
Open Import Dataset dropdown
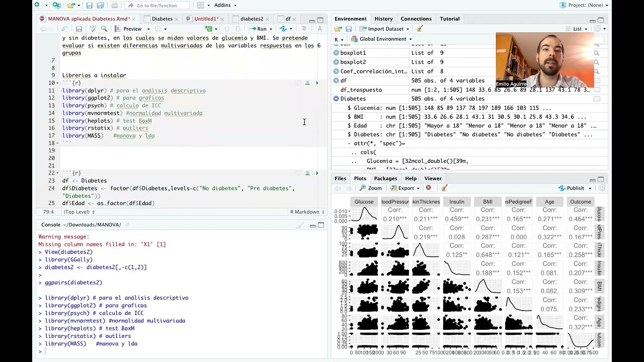coord(385,29)
